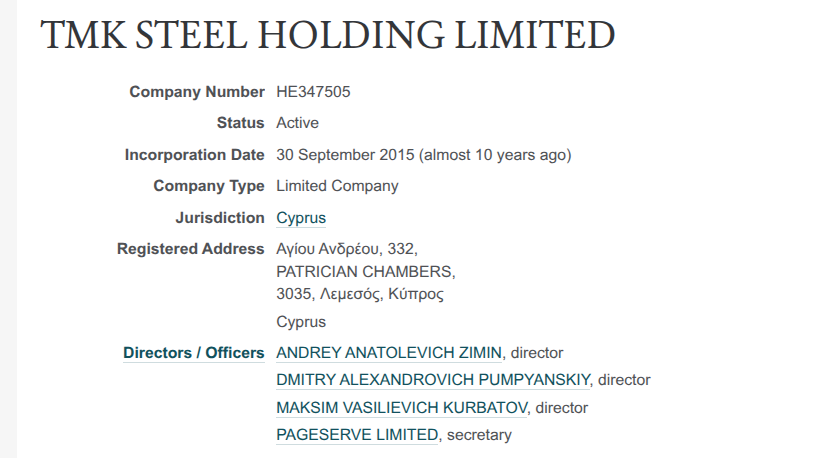The image size is (817, 458).
Task: Click the 30 September 2015 incorporation date
Action: (345, 155)
